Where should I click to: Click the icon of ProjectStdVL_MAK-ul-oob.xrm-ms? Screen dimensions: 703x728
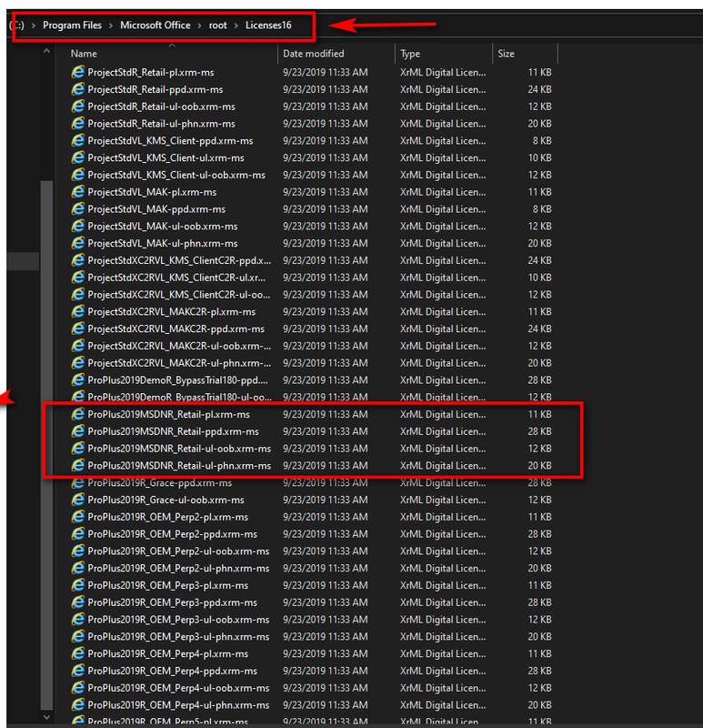tap(78, 226)
